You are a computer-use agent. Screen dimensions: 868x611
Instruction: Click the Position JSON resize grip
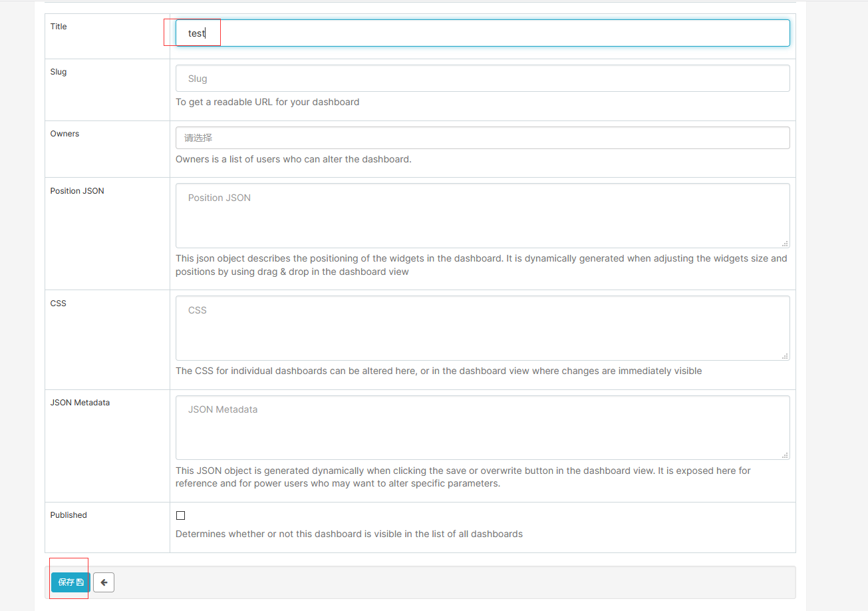click(786, 244)
